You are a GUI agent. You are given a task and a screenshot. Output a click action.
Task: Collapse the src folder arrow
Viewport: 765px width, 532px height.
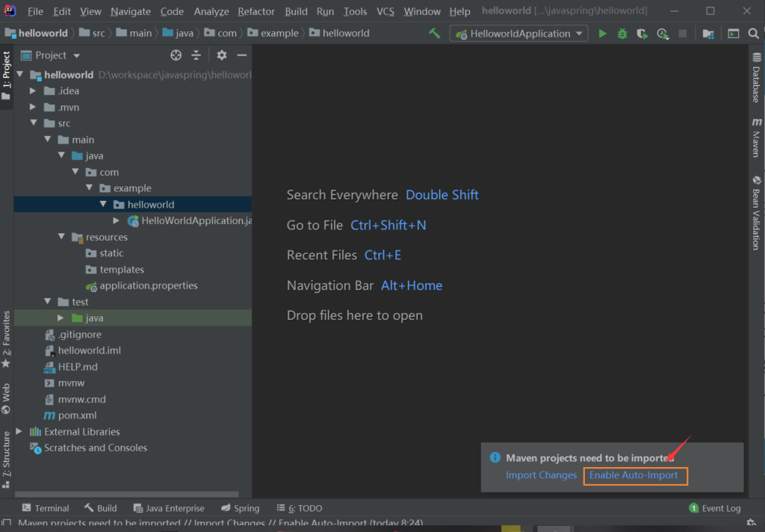click(34, 123)
